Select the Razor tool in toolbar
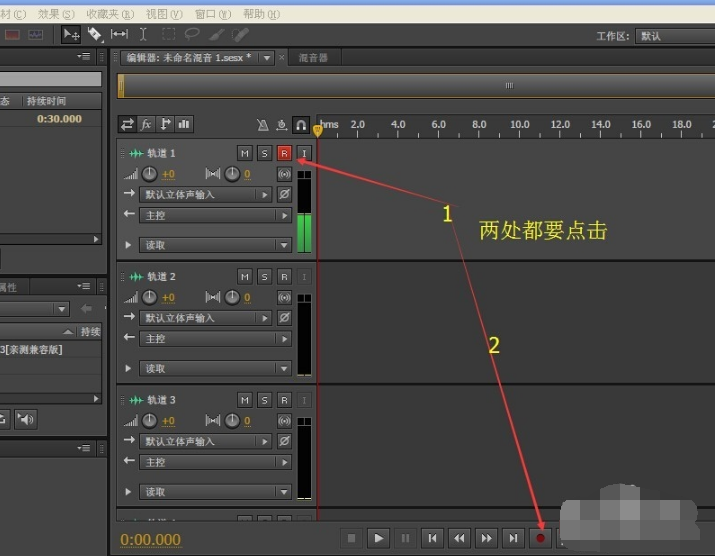Image resolution: width=715 pixels, height=556 pixels. pos(94,35)
